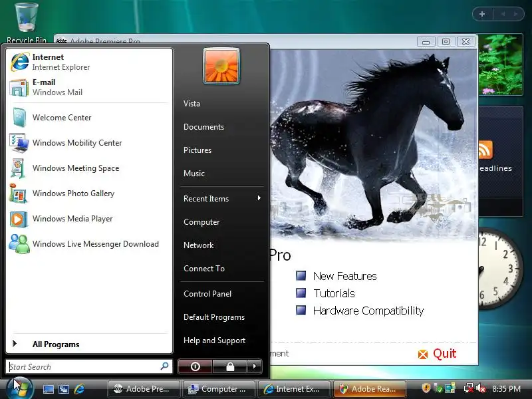
Task: Open Windows Mobility Center
Action: click(x=89, y=143)
